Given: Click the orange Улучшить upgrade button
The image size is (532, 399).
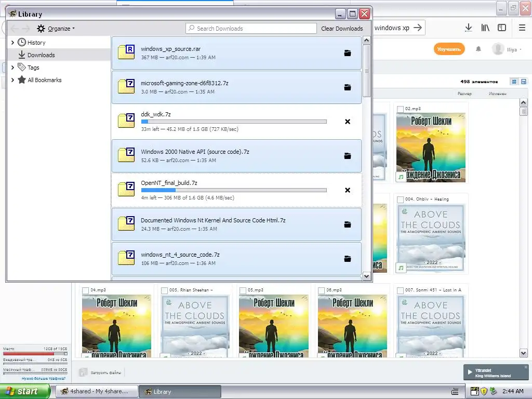Looking at the screenshot, I should (449, 49).
